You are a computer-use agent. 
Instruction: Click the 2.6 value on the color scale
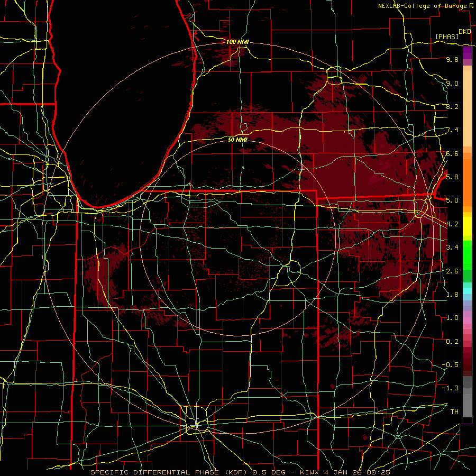coord(452,271)
